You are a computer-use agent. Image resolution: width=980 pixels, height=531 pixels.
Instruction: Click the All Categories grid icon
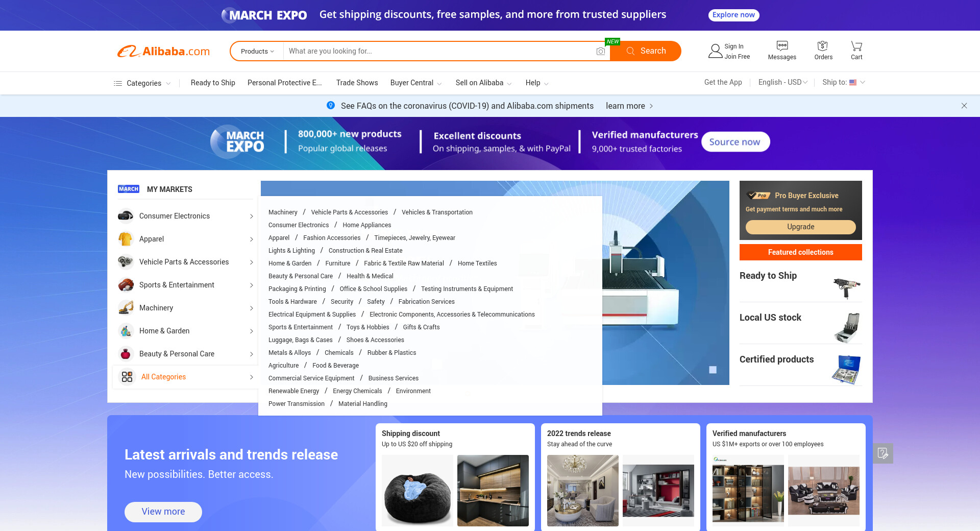pyautogui.click(x=127, y=377)
